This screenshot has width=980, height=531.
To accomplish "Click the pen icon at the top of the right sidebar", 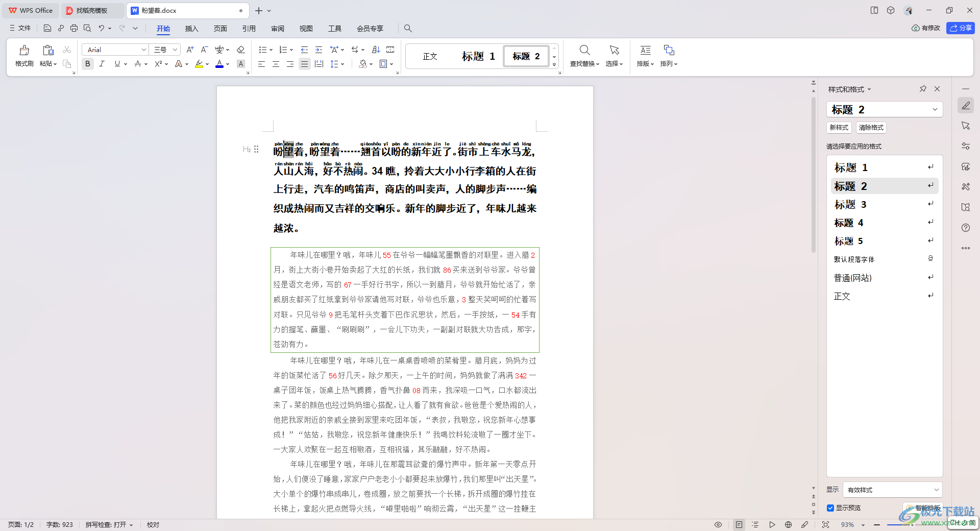I will click(966, 106).
